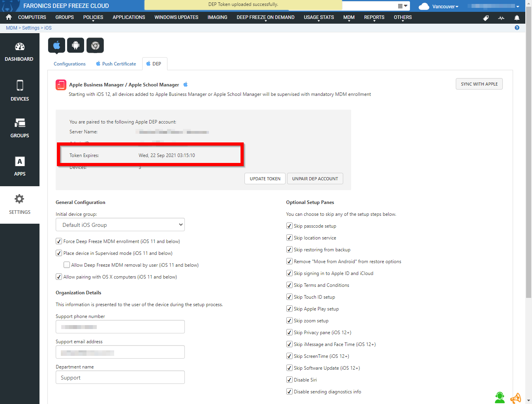Follow the MDM breadcrumb link
Image resolution: width=532 pixels, height=404 pixels.
click(x=11, y=28)
